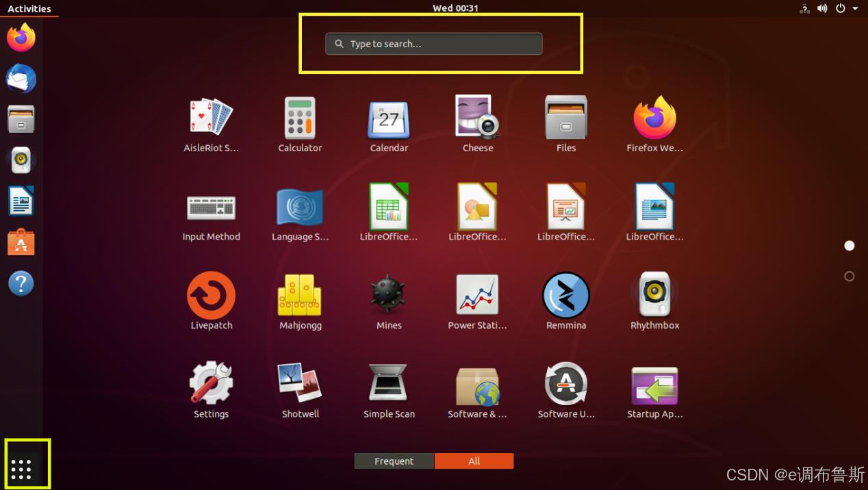
Task: Click the Type to search field
Action: pyautogui.click(x=434, y=44)
